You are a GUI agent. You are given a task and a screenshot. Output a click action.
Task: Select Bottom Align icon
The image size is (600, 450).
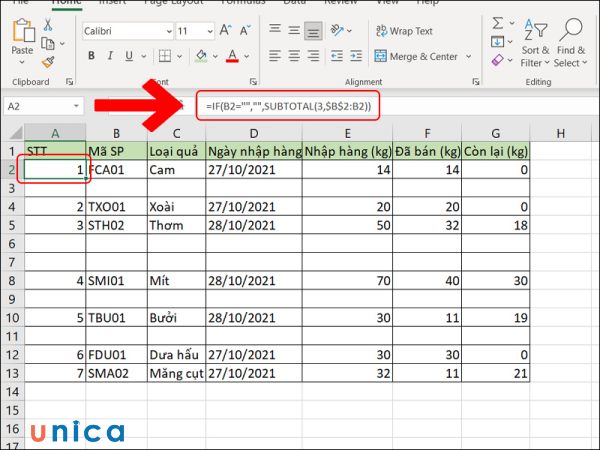pyautogui.click(x=313, y=30)
